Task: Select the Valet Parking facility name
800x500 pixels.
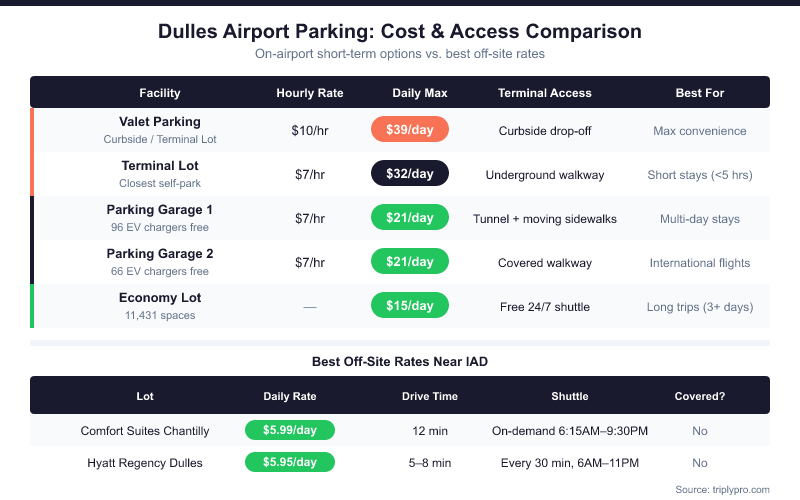Action: 160,122
